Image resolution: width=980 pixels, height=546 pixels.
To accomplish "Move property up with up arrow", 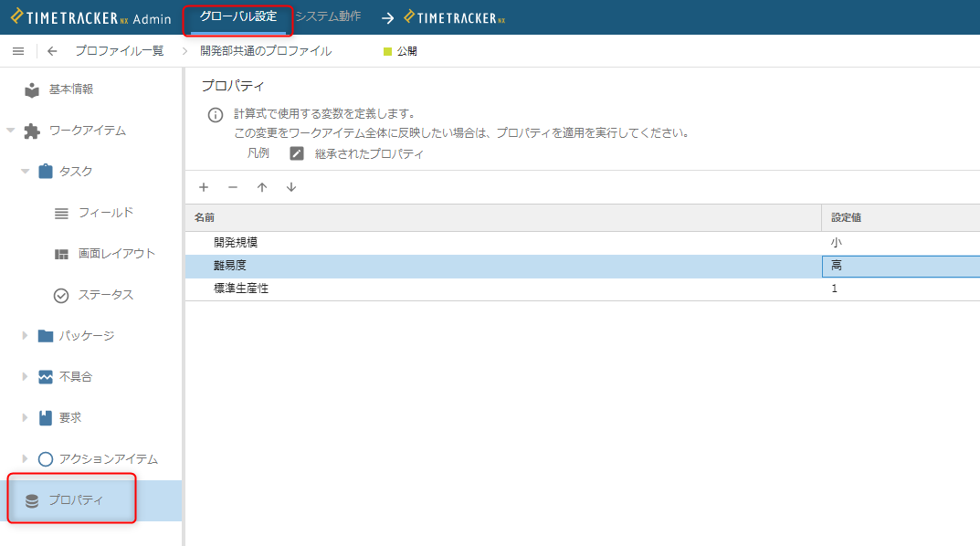I will [x=262, y=187].
